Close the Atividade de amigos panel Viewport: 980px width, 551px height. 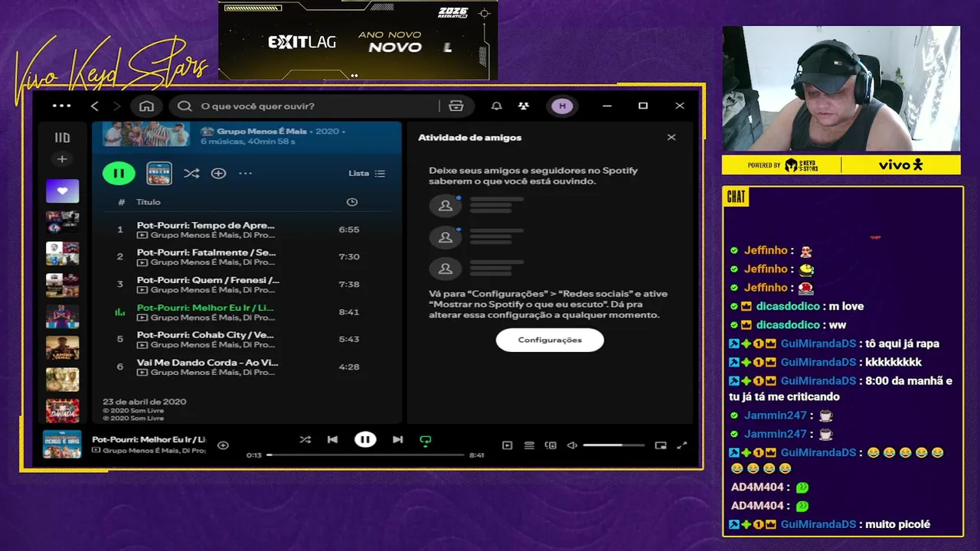point(671,137)
